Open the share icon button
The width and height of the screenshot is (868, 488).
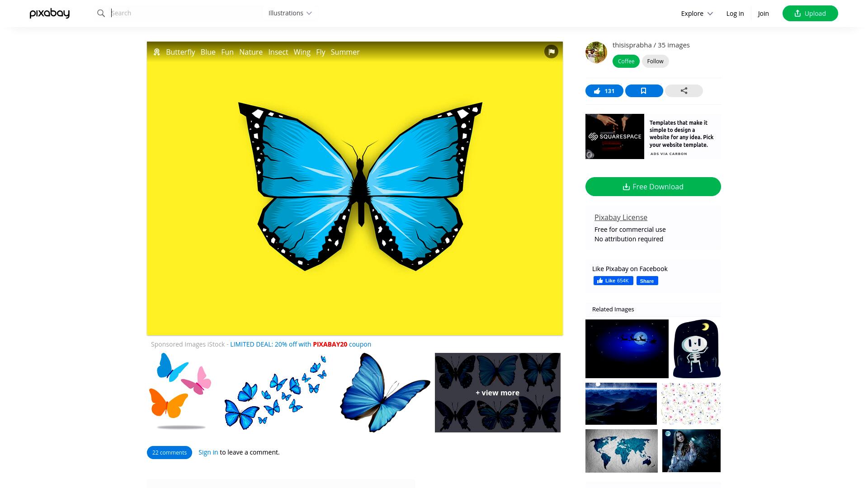click(684, 91)
